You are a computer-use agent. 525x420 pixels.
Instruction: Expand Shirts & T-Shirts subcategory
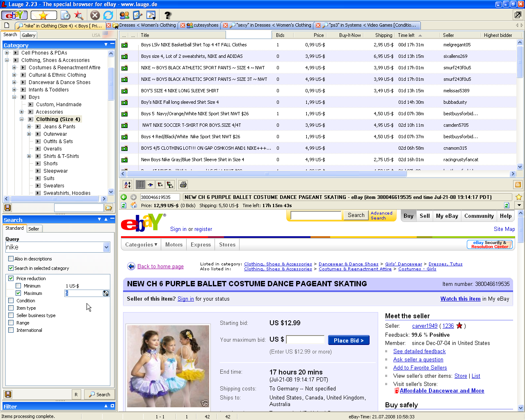point(29,156)
